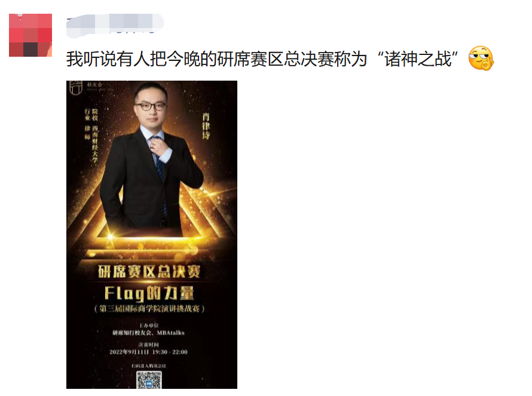This screenshot has width=532, height=396.
Task: Click the Flag的力量 headline text
Action: tap(149, 294)
